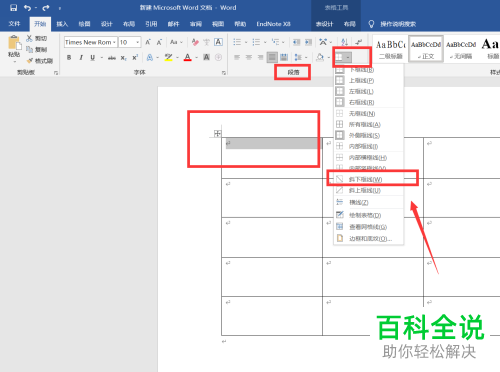Expand the Borders button dropdown arrow
The width and height of the screenshot is (500, 372).
pyautogui.click(x=348, y=57)
